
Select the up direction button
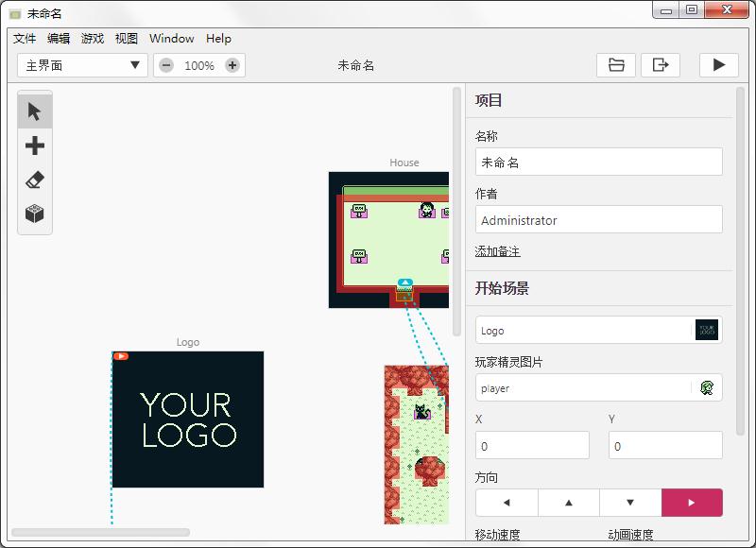(568, 503)
